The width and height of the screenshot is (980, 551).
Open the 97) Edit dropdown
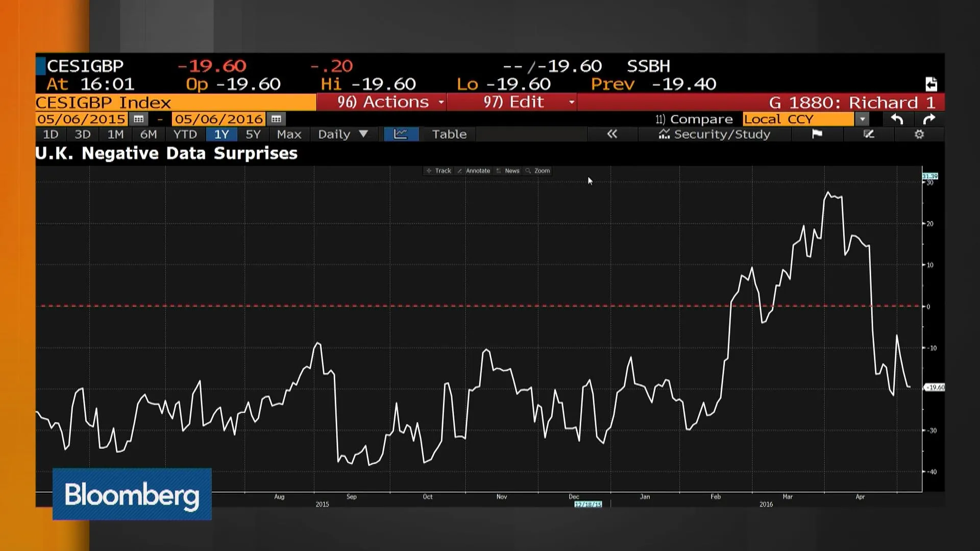coord(512,102)
